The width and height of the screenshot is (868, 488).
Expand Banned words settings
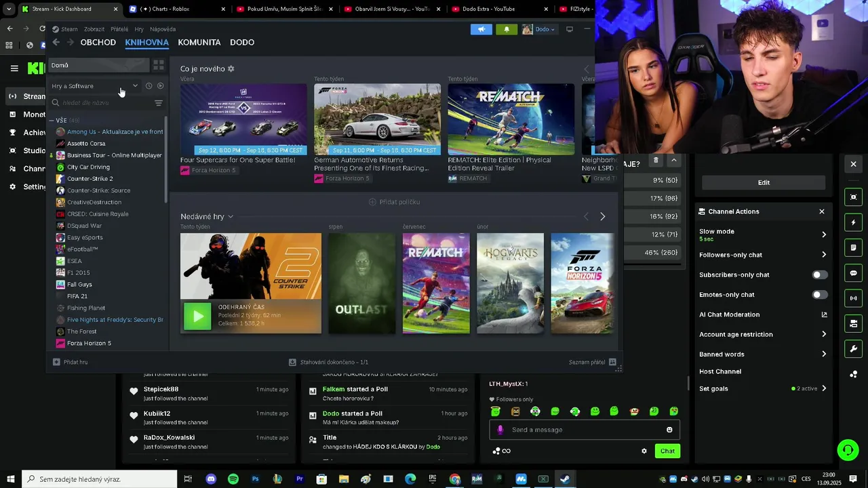click(x=824, y=354)
